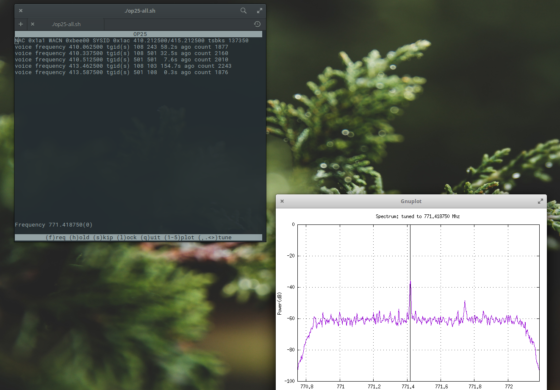560x390 pixels.
Task: Select the voice frequency 413.587500 row
Action: click(x=121, y=72)
